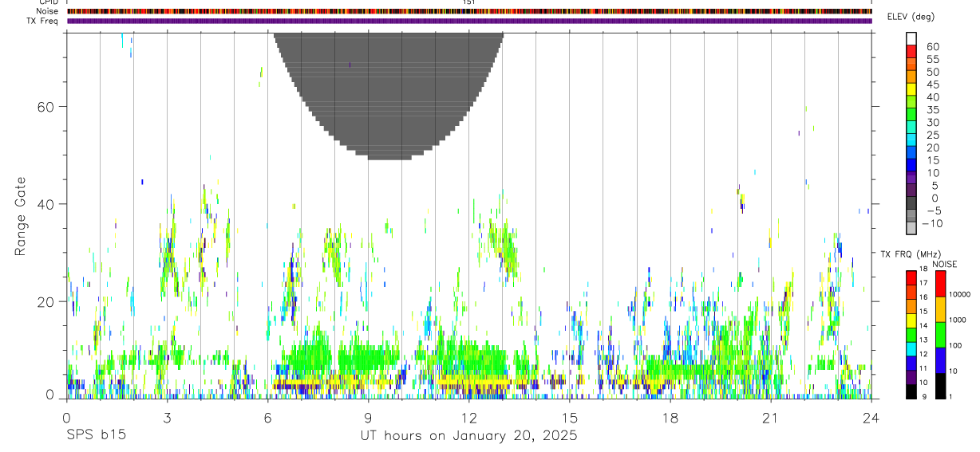
Task: Click the red swatch in the ELEV scale
Action: click(911, 51)
